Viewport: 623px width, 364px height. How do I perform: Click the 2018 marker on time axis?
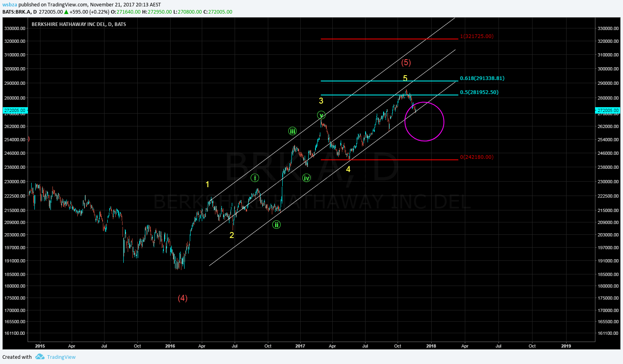point(431,346)
